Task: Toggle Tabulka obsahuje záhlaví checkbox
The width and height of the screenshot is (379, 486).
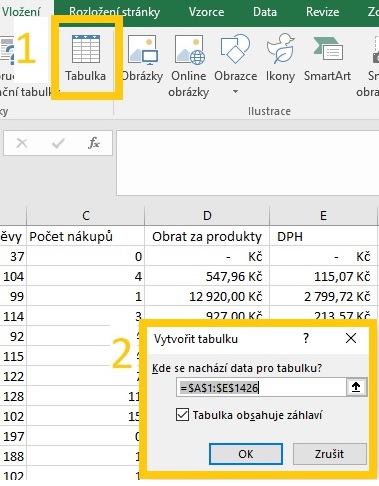Action: (182, 415)
